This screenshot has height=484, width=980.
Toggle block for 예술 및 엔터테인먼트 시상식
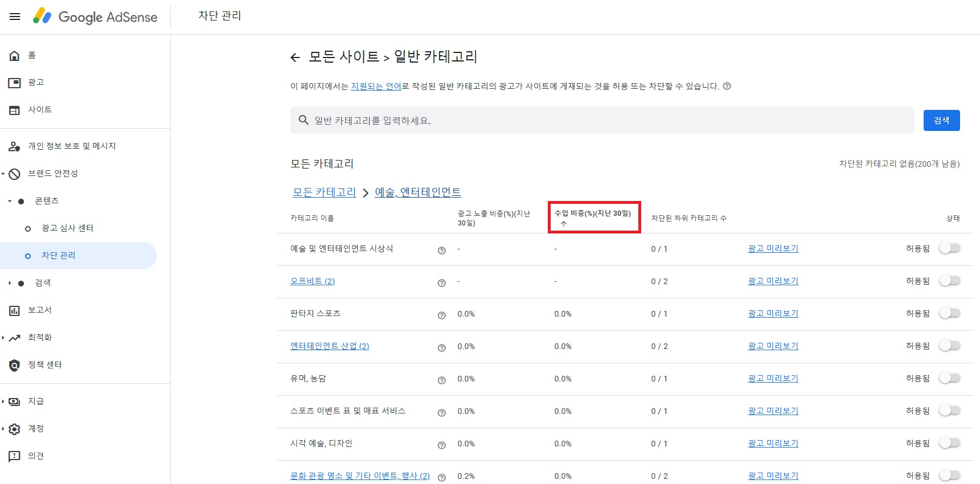click(x=949, y=248)
